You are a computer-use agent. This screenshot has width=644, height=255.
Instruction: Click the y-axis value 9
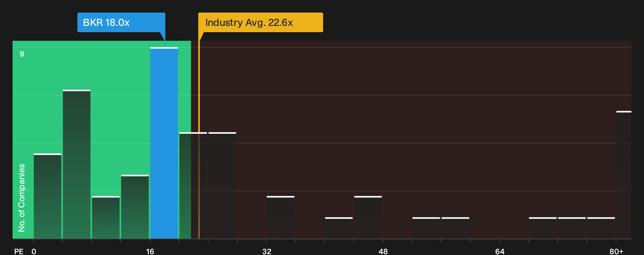coord(22,54)
